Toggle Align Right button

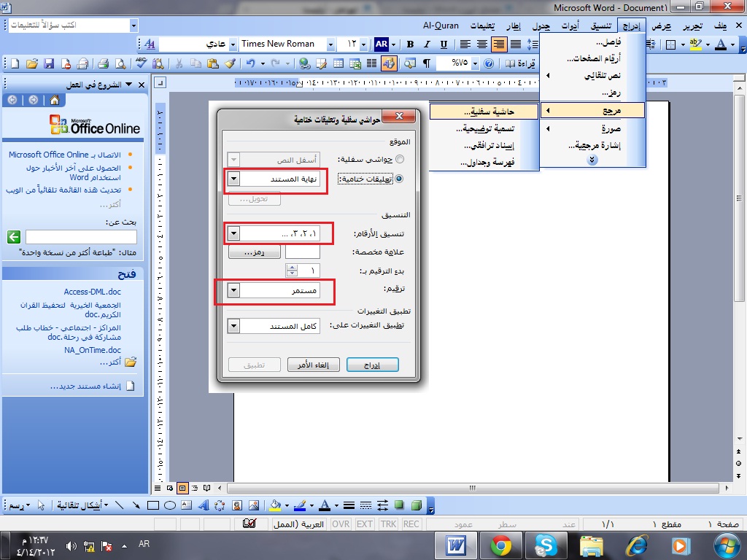point(499,44)
